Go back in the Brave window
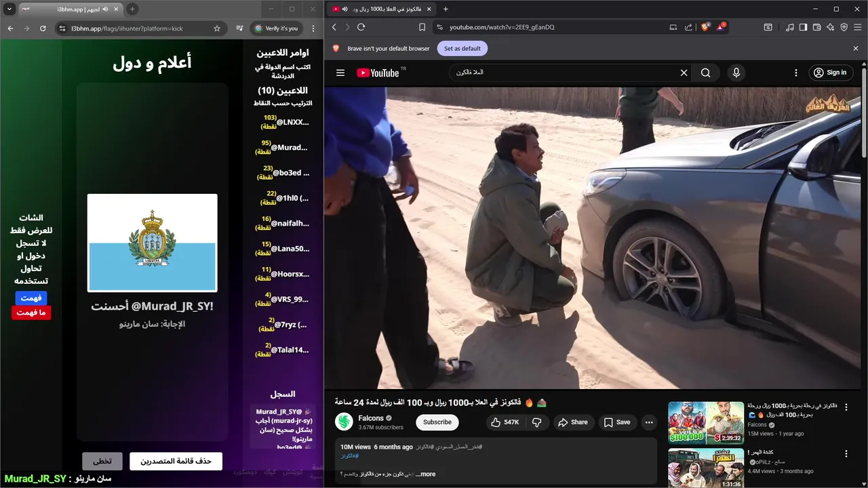The height and width of the screenshot is (488, 868). (x=334, y=27)
